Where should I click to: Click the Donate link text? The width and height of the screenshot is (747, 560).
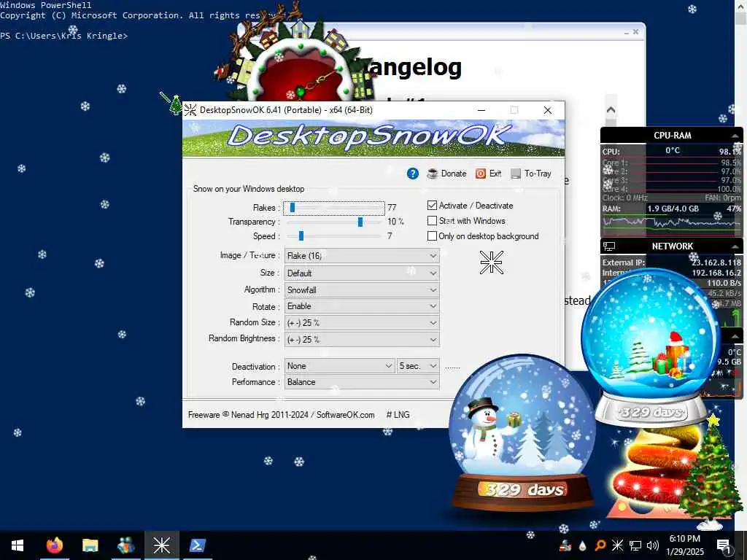coord(454,174)
